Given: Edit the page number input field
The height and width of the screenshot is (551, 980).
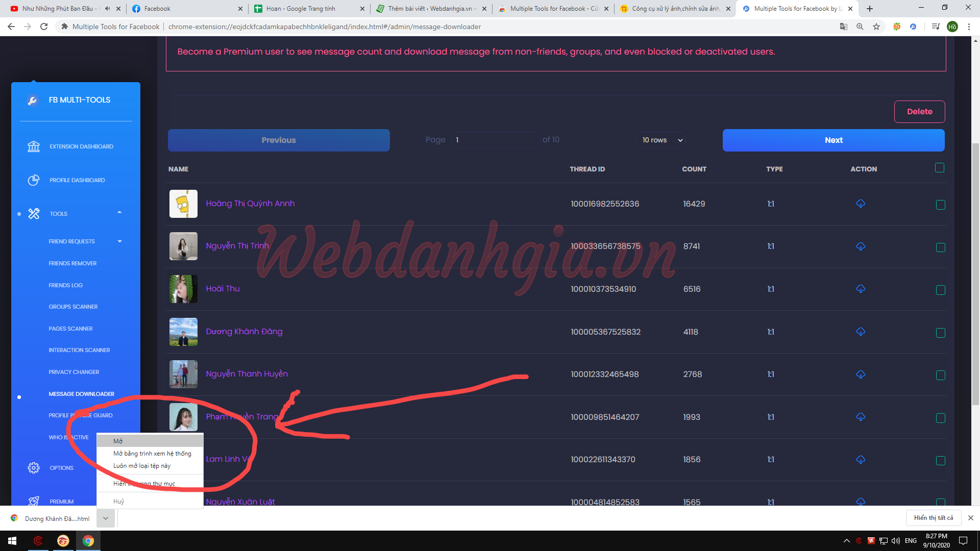Looking at the screenshot, I should pos(495,140).
